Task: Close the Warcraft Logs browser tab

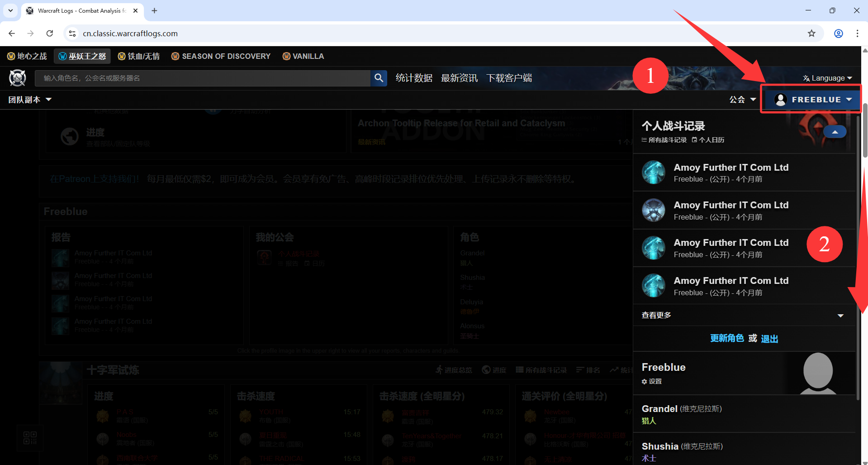Action: pyautogui.click(x=135, y=10)
